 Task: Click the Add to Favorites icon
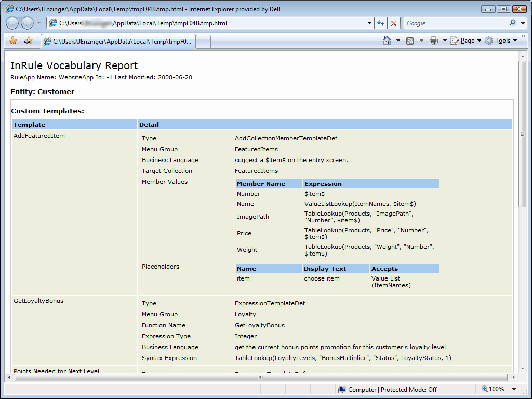click(x=28, y=41)
